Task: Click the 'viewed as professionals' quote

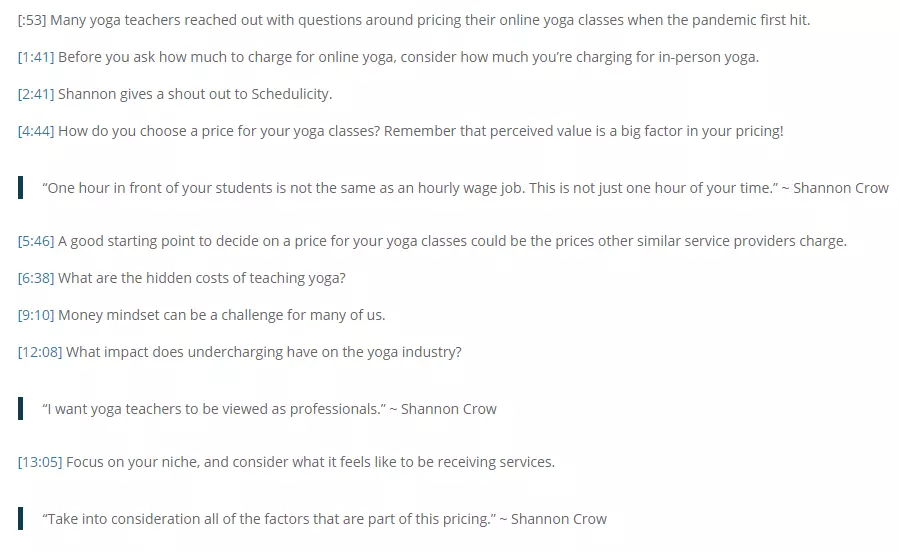Action: click(x=269, y=409)
